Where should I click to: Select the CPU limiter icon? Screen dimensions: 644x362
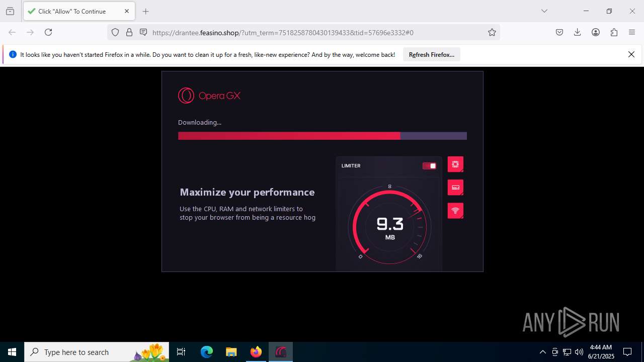tap(455, 164)
